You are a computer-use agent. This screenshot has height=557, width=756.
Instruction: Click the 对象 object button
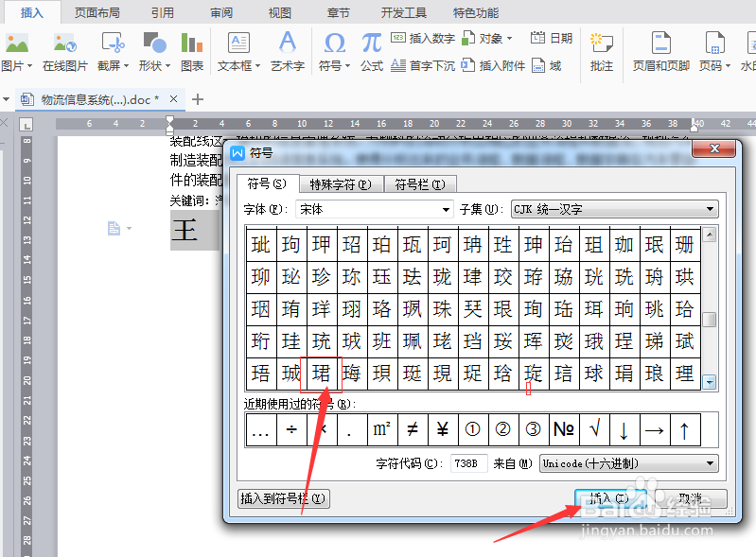point(486,38)
